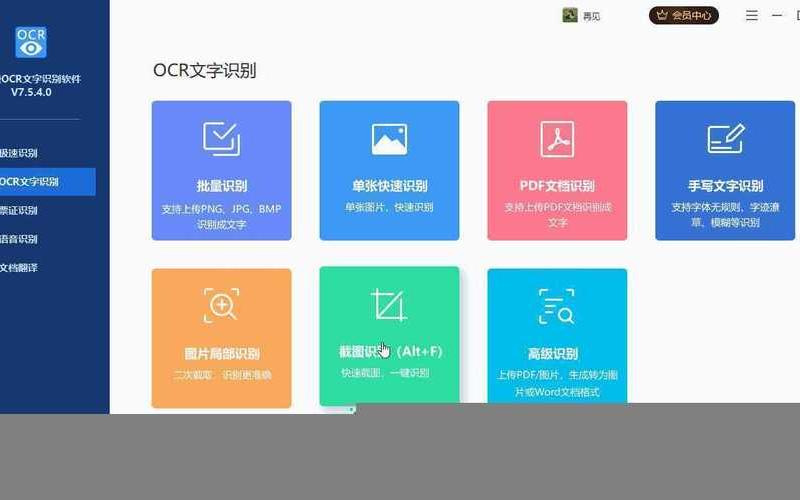Open 票证识别 sidebar item
Viewport: 800px width, 500px height.
[x=18, y=210]
